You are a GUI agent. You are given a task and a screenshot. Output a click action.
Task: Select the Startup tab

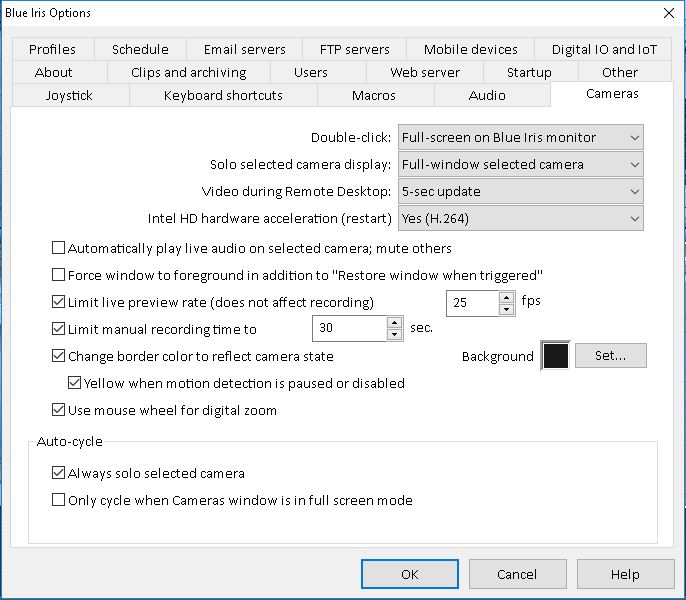click(529, 72)
